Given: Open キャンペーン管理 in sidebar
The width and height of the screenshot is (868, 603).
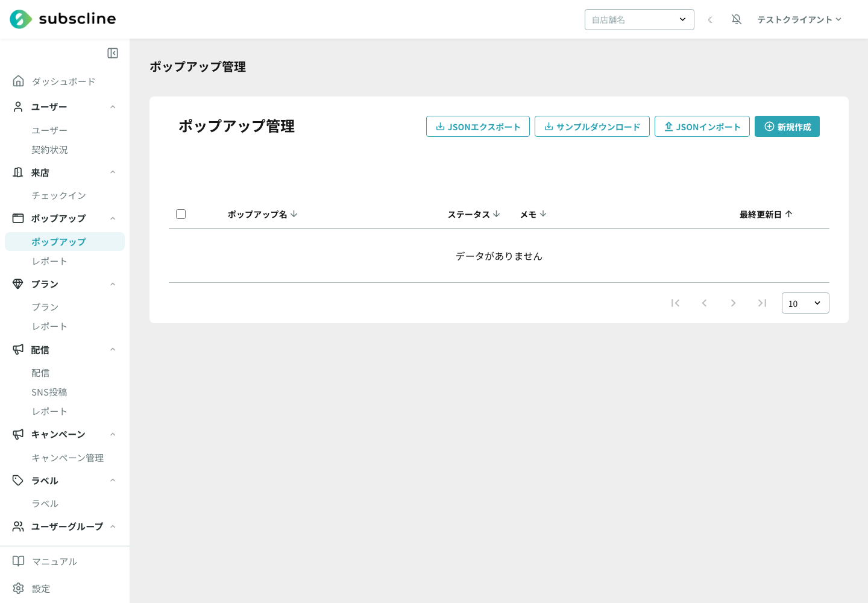Looking at the screenshot, I should [68, 458].
